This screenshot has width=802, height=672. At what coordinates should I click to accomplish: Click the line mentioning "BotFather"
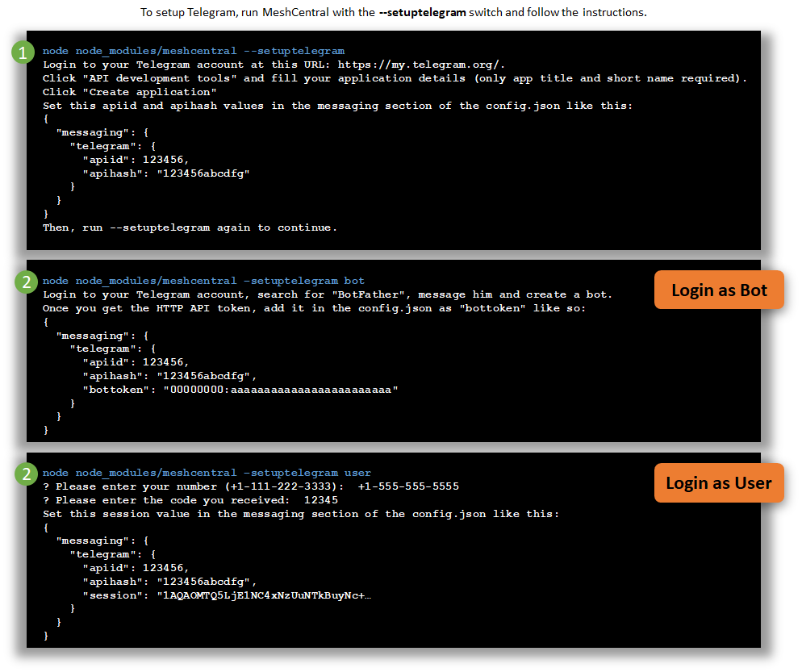point(328,294)
